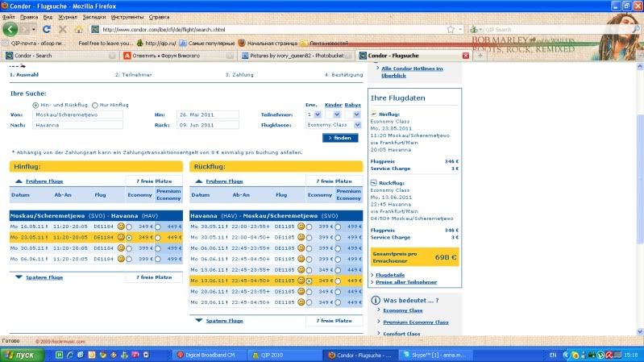Reload the page with the refresh icon
Image resolution: width=644 pixels, height=362 pixels.
tap(47, 29)
